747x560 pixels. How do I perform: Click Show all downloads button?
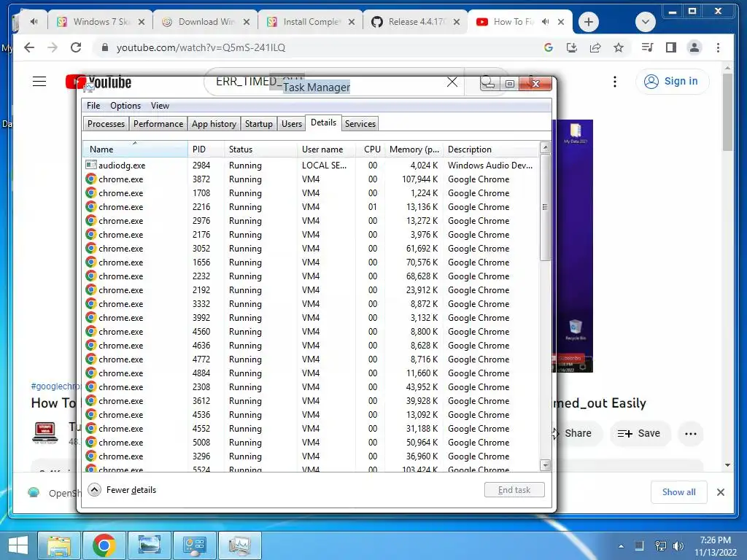click(678, 492)
